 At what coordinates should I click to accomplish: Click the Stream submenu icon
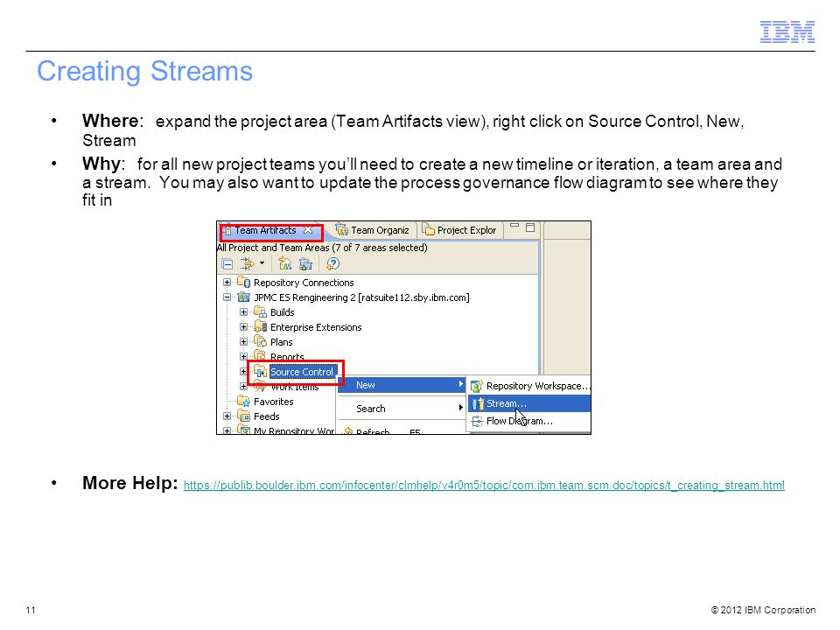point(478,403)
